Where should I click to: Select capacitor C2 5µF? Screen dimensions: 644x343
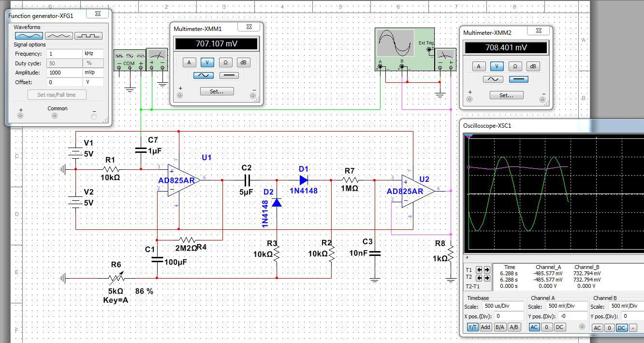click(247, 180)
